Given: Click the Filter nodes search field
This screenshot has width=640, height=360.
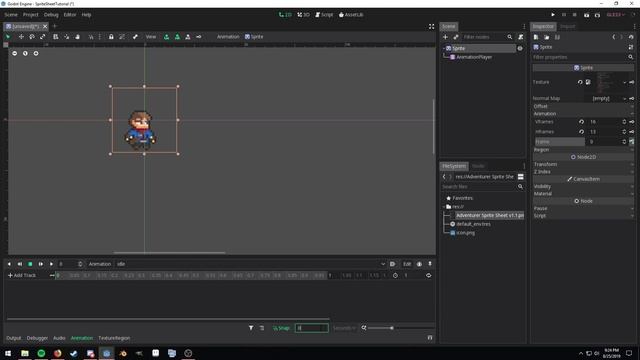Looking at the screenshot, I should pos(483,37).
